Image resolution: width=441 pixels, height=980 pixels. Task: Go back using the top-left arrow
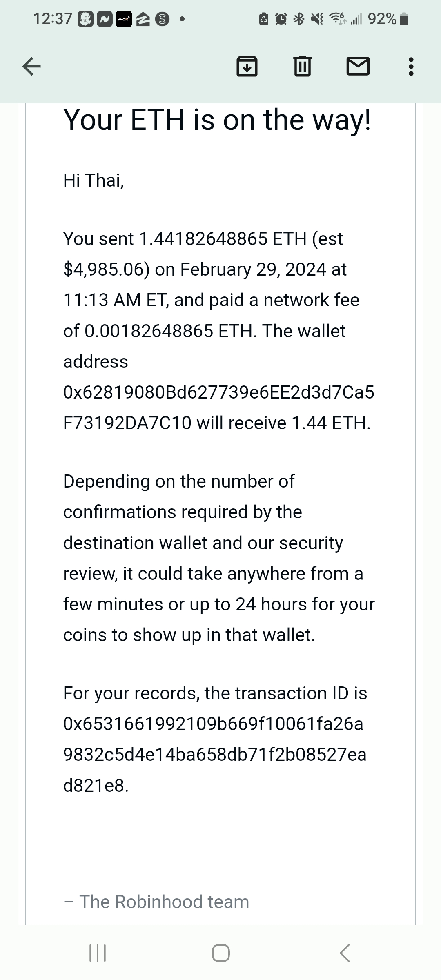pyautogui.click(x=31, y=66)
